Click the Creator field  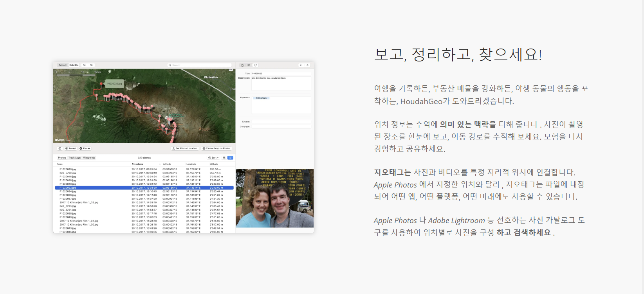281,122
